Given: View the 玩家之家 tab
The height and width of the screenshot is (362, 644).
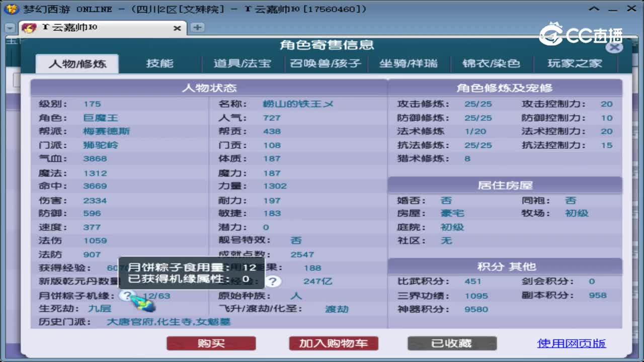Looking at the screenshot, I should 575,63.
